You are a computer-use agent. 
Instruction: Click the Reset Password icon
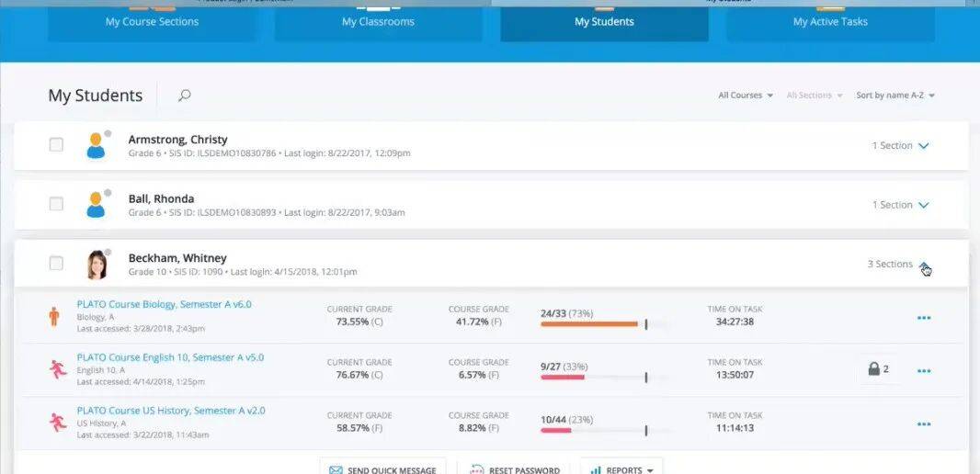pyautogui.click(x=477, y=469)
